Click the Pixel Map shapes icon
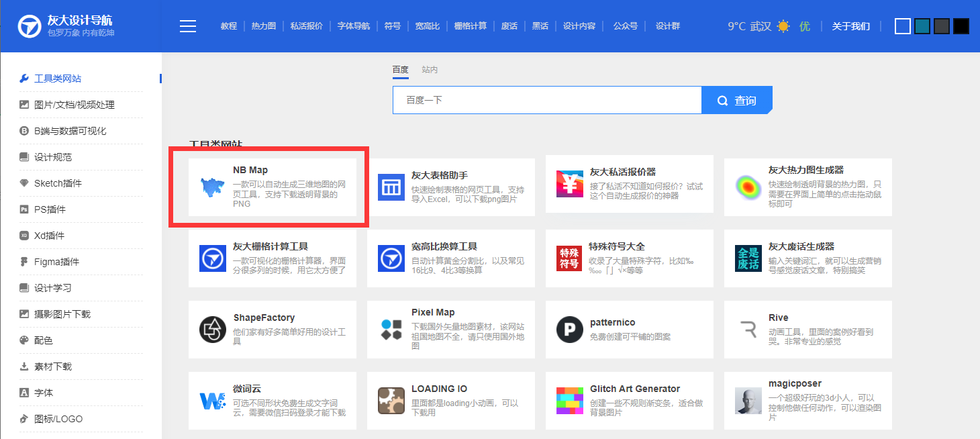The width and height of the screenshot is (980, 439). (391, 329)
